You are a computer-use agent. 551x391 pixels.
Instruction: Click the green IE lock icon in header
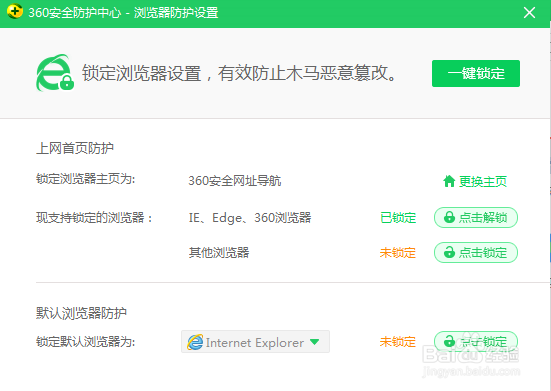pos(55,73)
